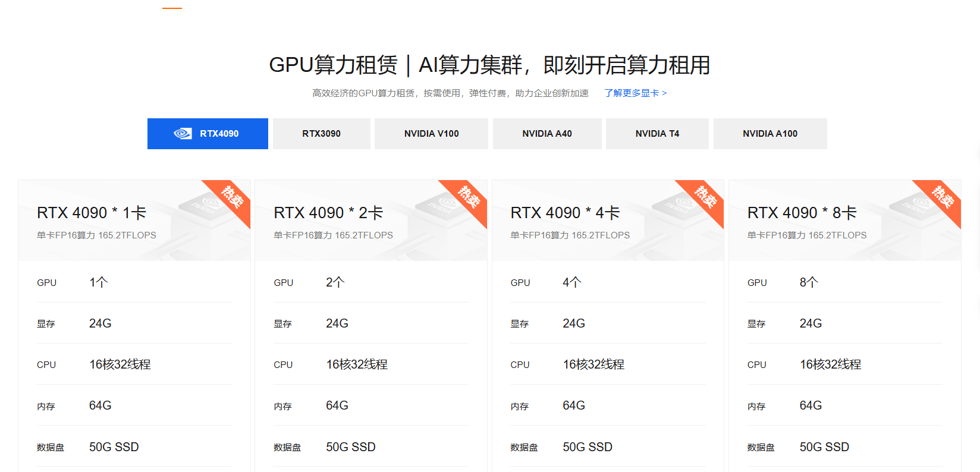The height and width of the screenshot is (472, 980).
Task: Click the RTX 4090 * 2卡 card title
Action: 328,213
